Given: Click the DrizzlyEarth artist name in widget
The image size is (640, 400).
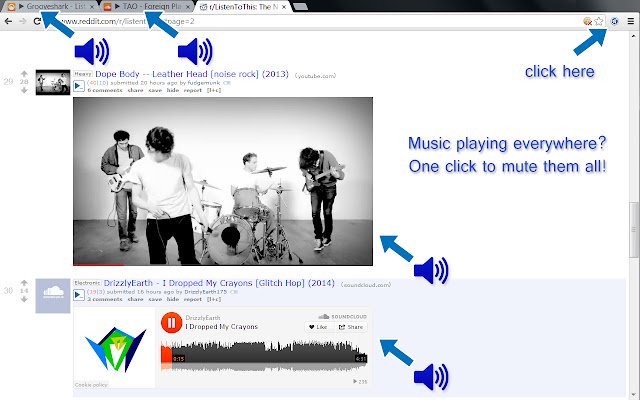Looking at the screenshot, I should [202, 318].
